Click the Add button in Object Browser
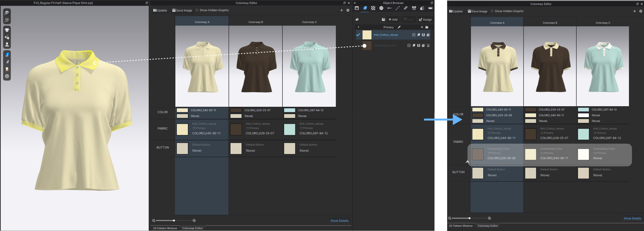This screenshot has height=231, width=644. [393, 20]
